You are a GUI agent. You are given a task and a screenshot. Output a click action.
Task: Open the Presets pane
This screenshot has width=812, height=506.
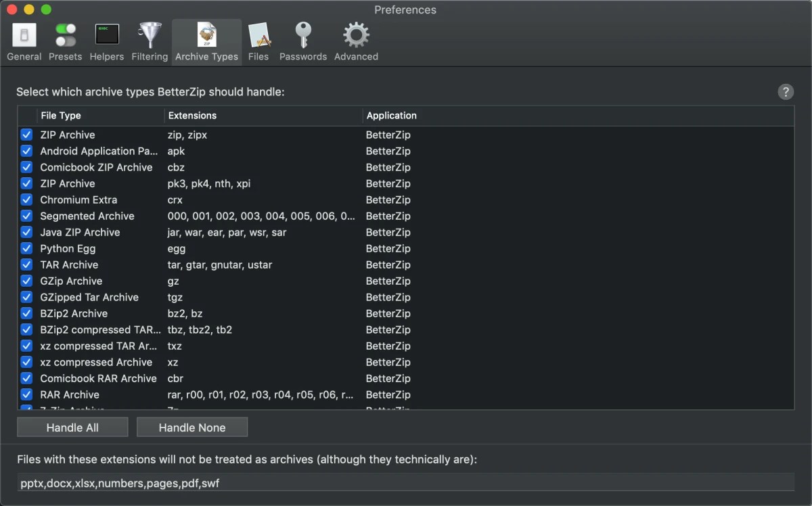[x=66, y=42]
